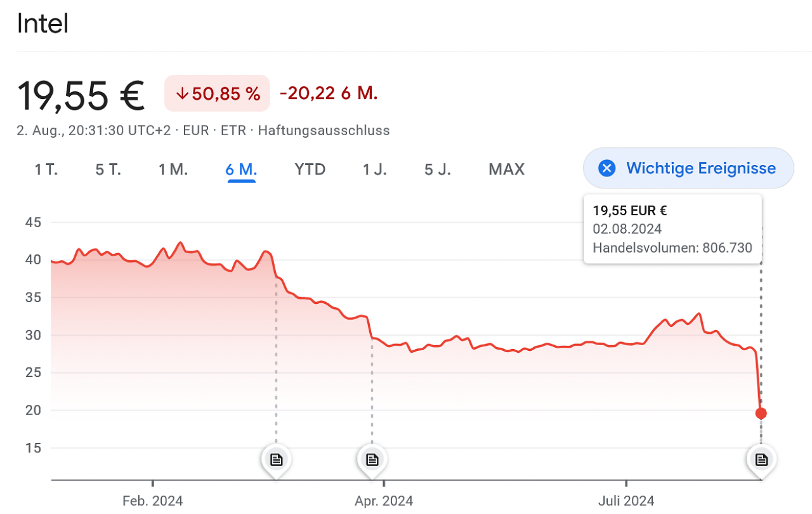Open the news event marker at August 2
This screenshot has height=514, width=812.
coord(761,459)
